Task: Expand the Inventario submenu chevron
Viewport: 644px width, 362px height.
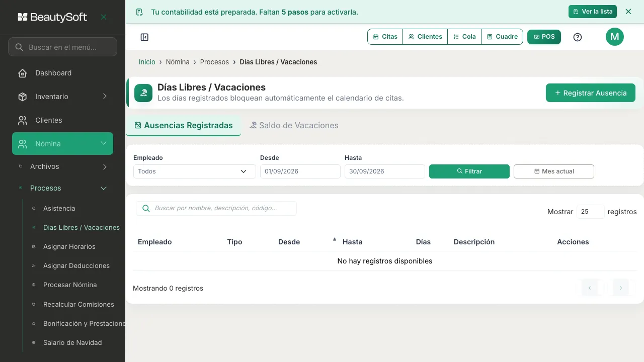Action: pos(105,97)
